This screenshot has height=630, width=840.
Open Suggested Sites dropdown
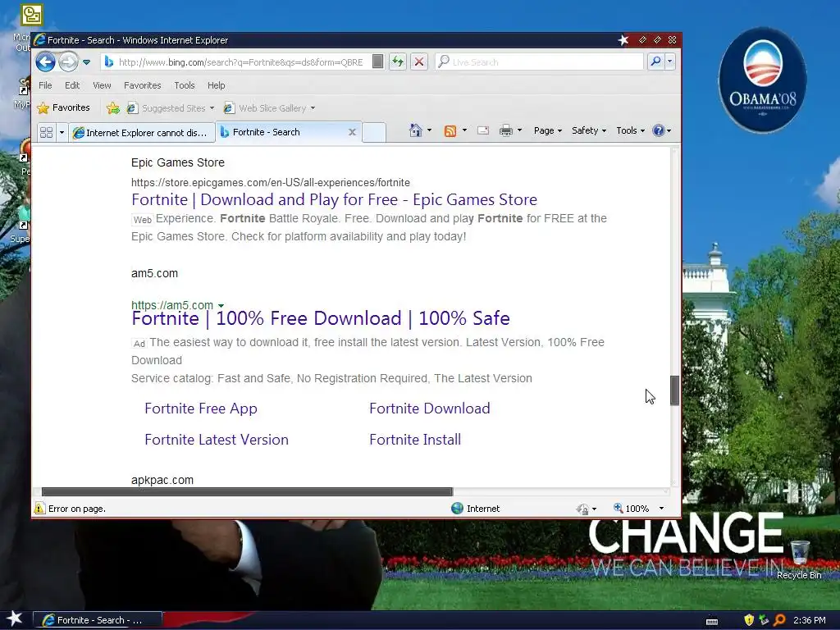pyautogui.click(x=171, y=108)
